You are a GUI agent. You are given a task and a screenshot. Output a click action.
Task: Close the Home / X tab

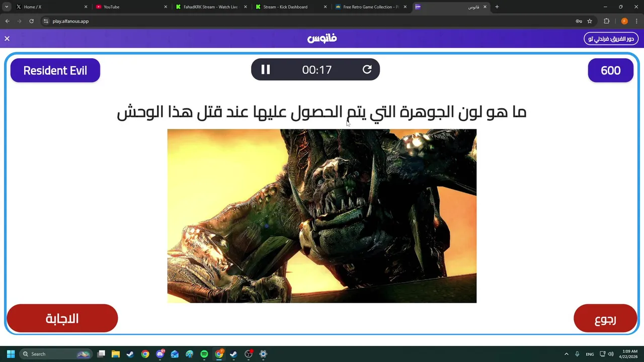click(x=86, y=7)
